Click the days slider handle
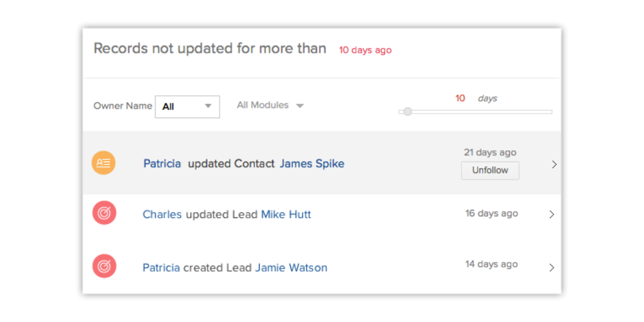Viewport: 644px width, 322px height. [408, 112]
